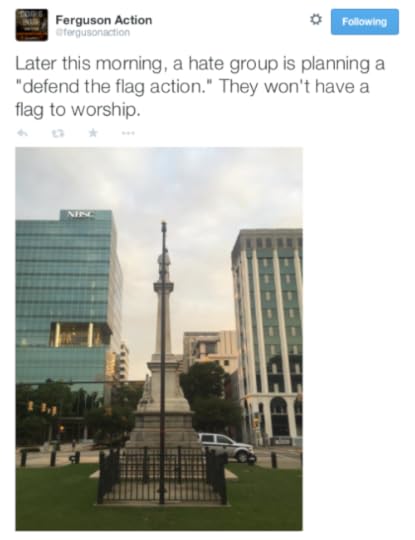
Task: Click the yellow traffic lights in photo
Action: [43, 408]
